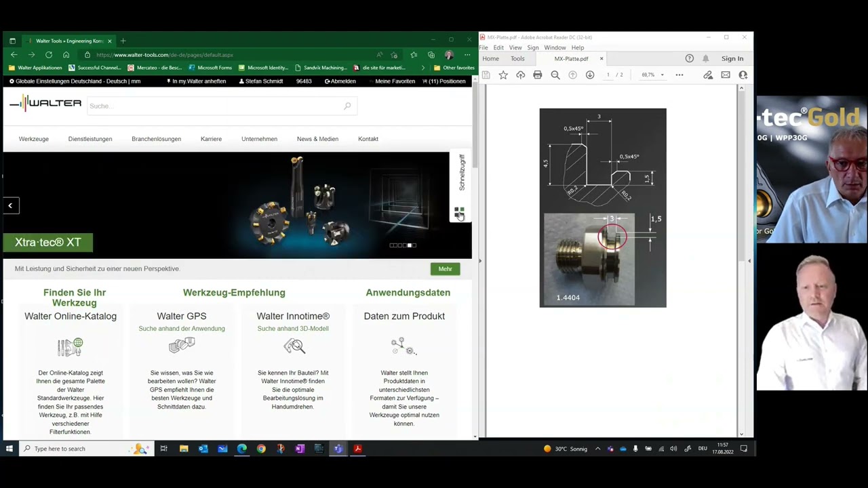Go to next PDF page
Image resolution: width=868 pixels, height=488 pixels.
click(x=590, y=75)
